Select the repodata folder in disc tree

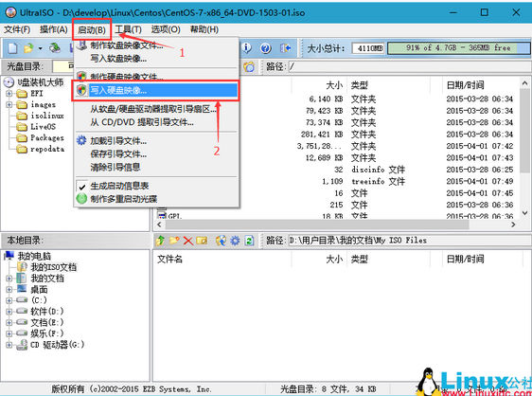[x=47, y=149]
